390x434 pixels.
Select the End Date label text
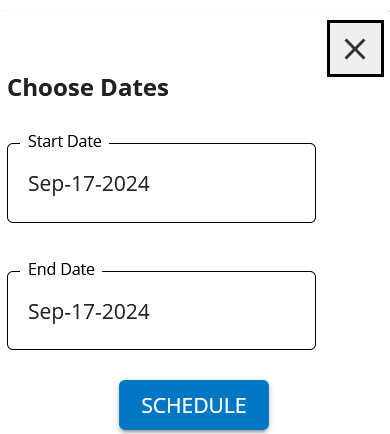point(61,269)
